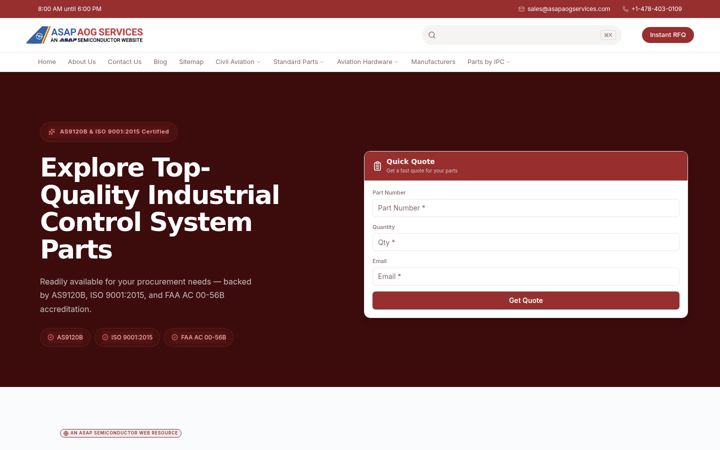Image resolution: width=720 pixels, height=450 pixels.
Task: Open the Sitemap page
Action: click(191, 62)
